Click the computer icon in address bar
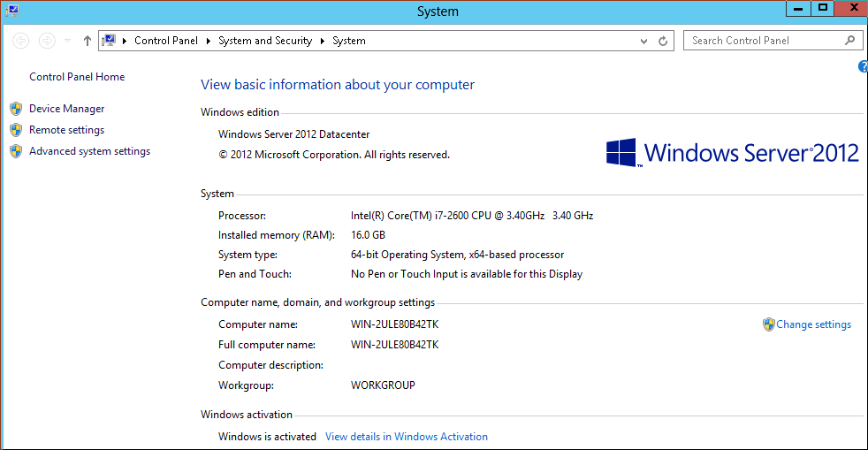 109,41
